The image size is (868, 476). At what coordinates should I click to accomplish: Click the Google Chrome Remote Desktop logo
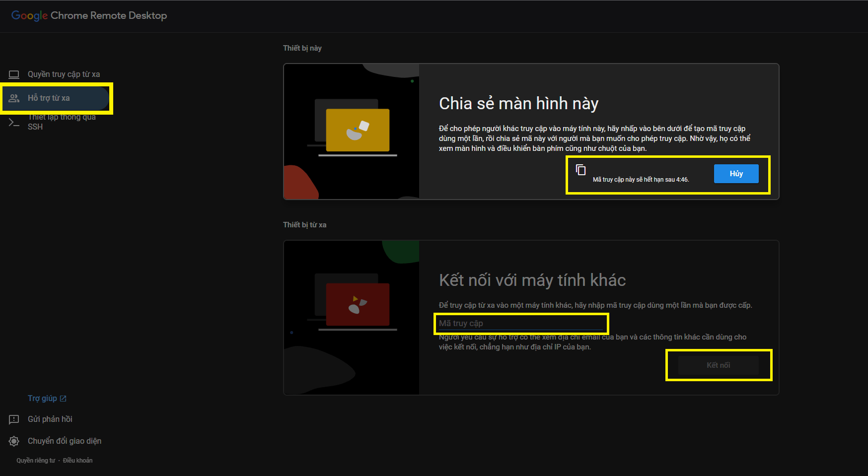pos(89,15)
